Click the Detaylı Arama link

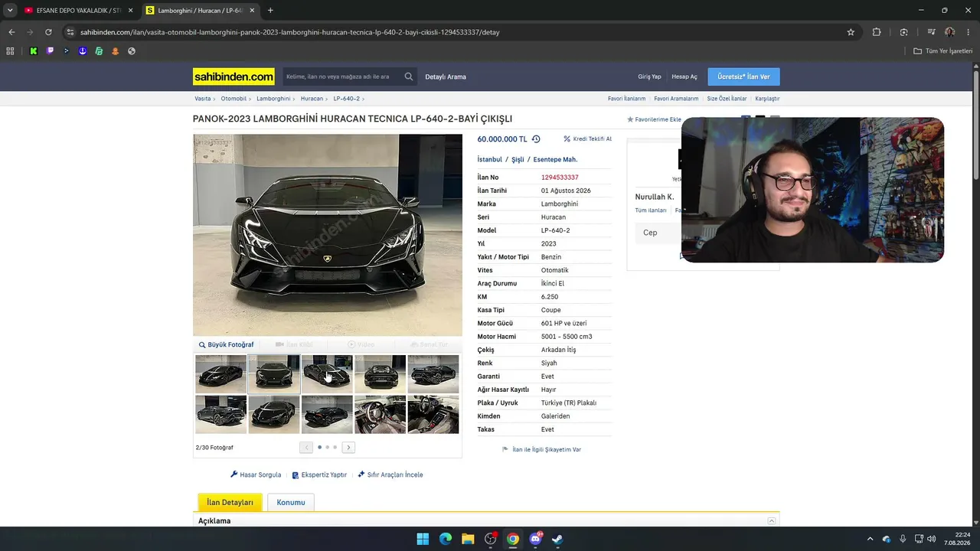(x=446, y=77)
